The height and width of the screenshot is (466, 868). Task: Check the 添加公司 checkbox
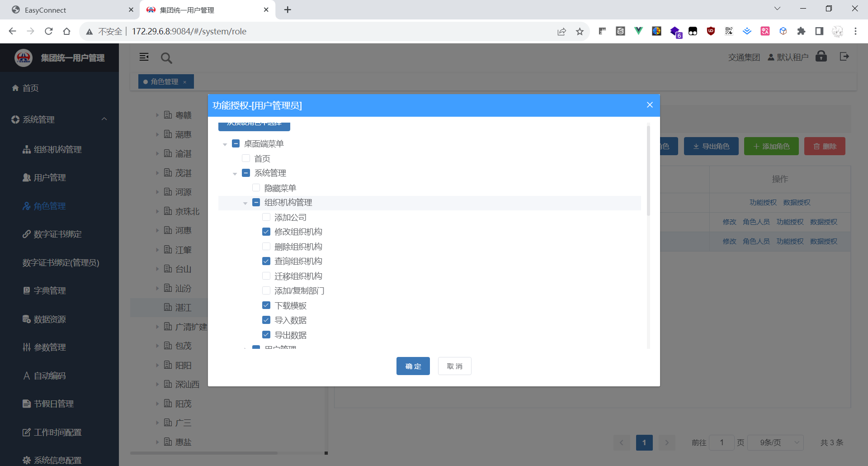click(x=266, y=217)
